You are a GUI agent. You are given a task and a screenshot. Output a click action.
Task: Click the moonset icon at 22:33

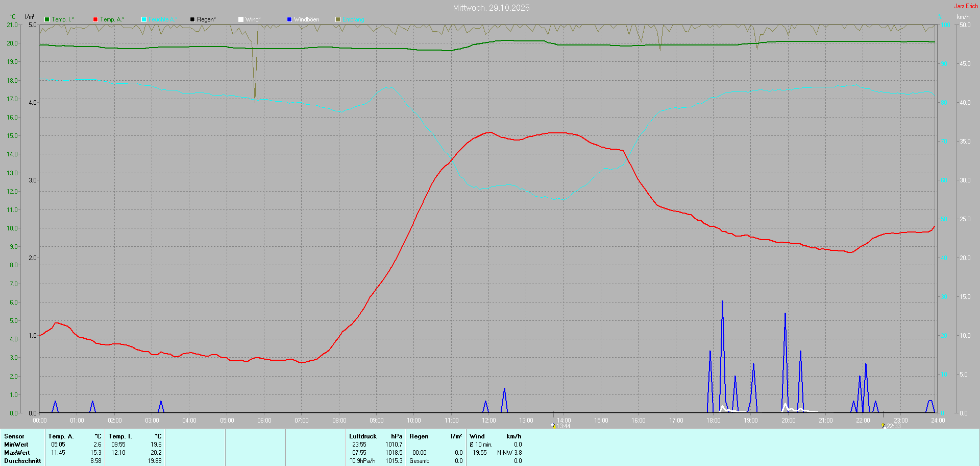[883, 425]
